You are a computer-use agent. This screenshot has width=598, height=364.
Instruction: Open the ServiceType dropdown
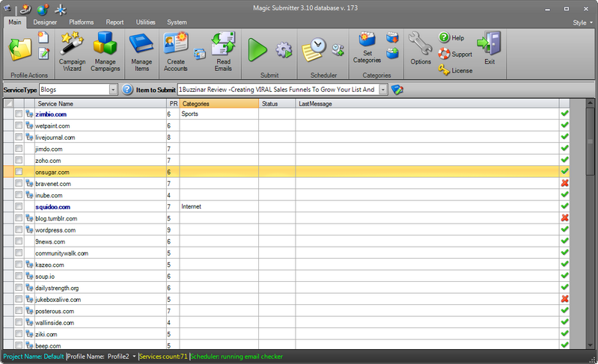[113, 90]
